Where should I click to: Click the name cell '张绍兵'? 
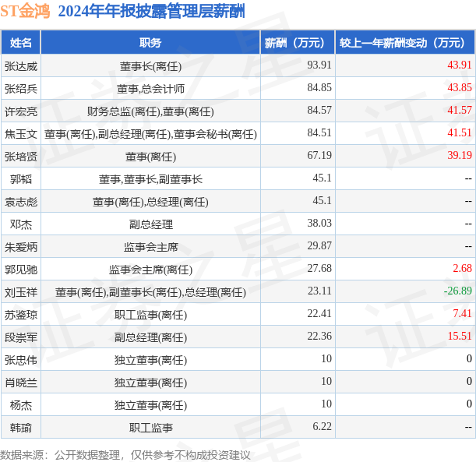click(x=20, y=89)
